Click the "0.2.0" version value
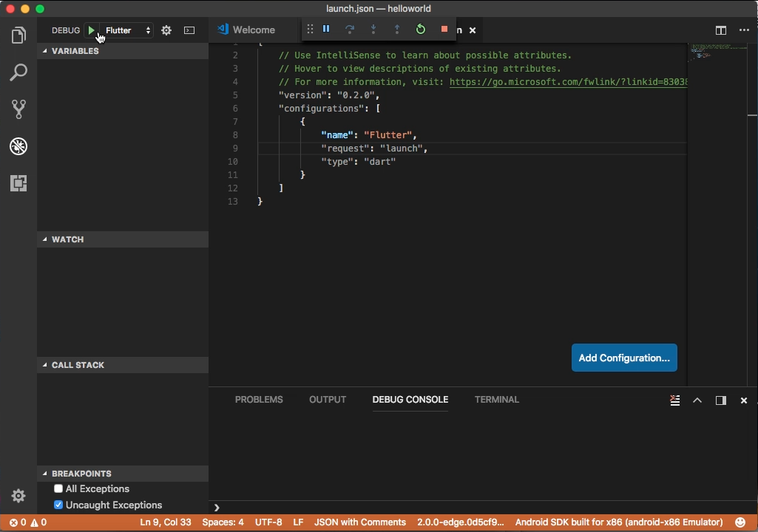Viewport: 758px width, 532px height. tap(356, 95)
